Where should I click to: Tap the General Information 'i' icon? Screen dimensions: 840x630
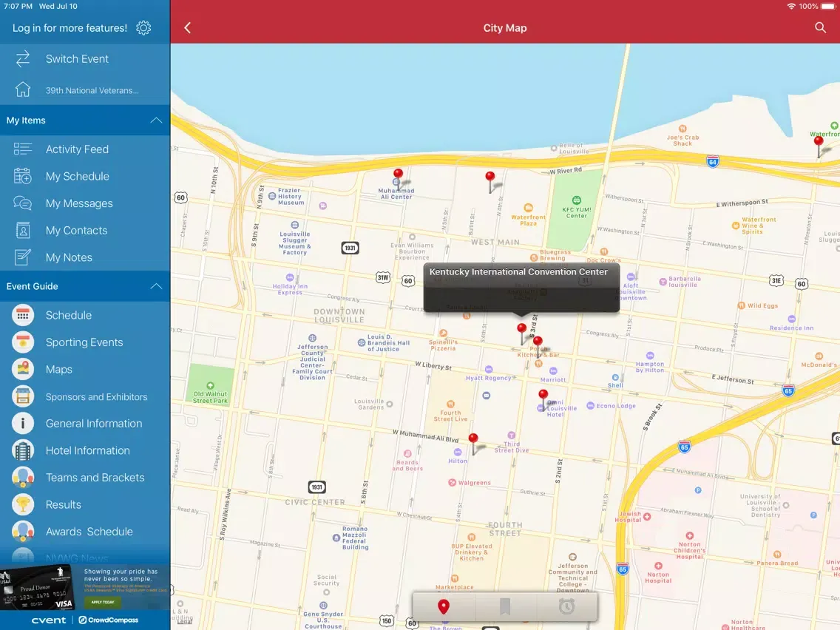pyautogui.click(x=22, y=423)
